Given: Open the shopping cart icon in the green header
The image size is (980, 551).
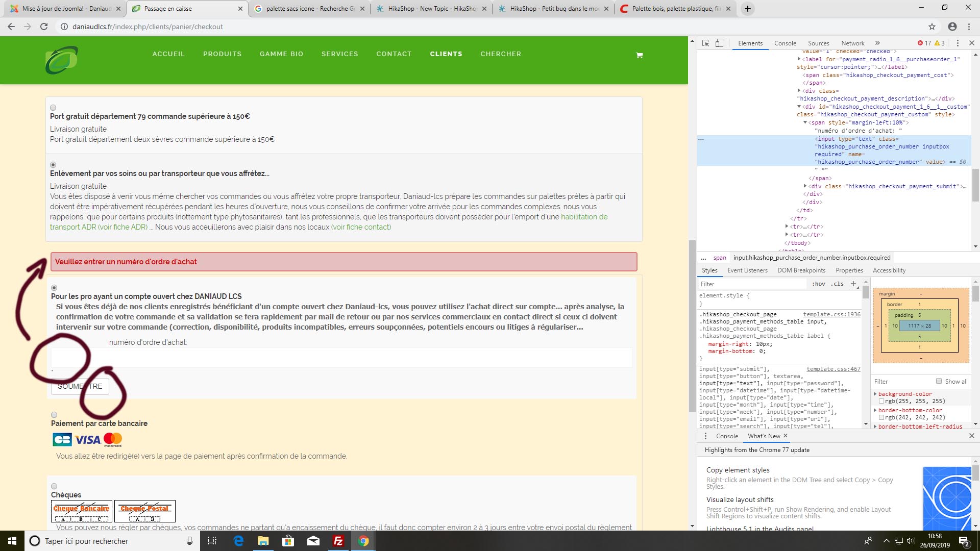Looking at the screenshot, I should pos(639,55).
